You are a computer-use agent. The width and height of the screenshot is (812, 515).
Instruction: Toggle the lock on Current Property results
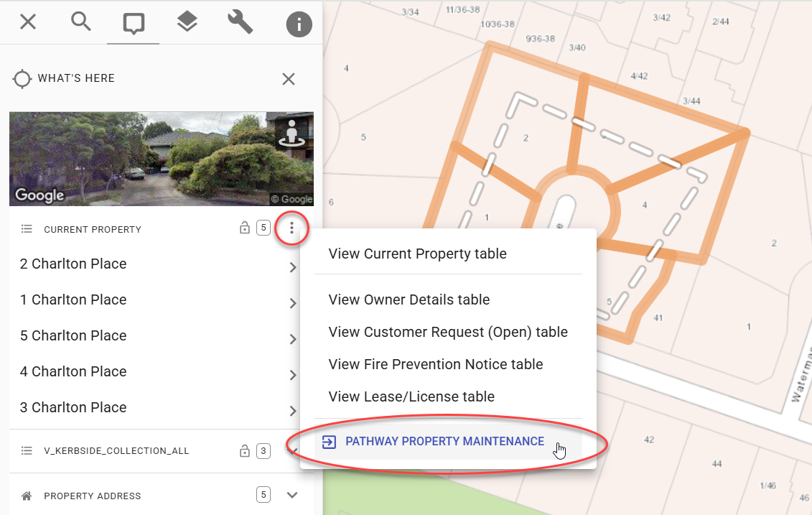[243, 228]
